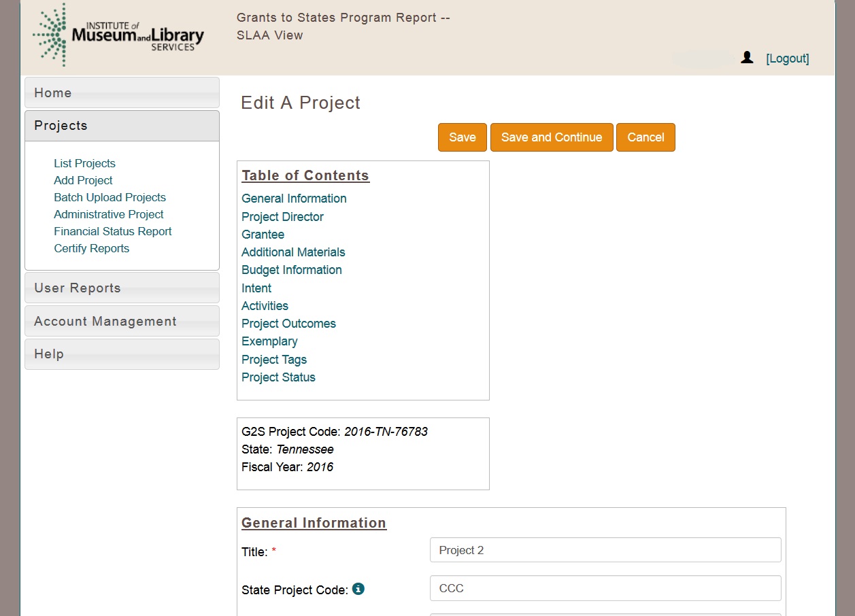The width and height of the screenshot is (855, 616).
Task: Jump to the Activities section
Action: coord(265,306)
